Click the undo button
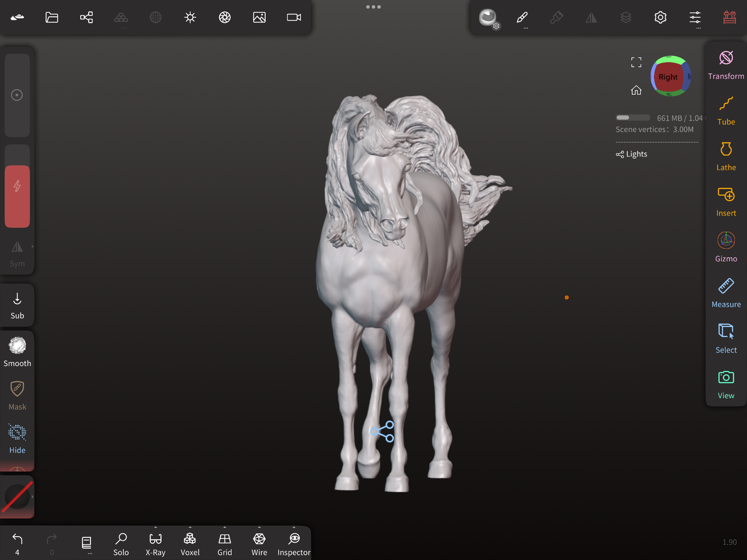747x560 pixels. coord(17,540)
